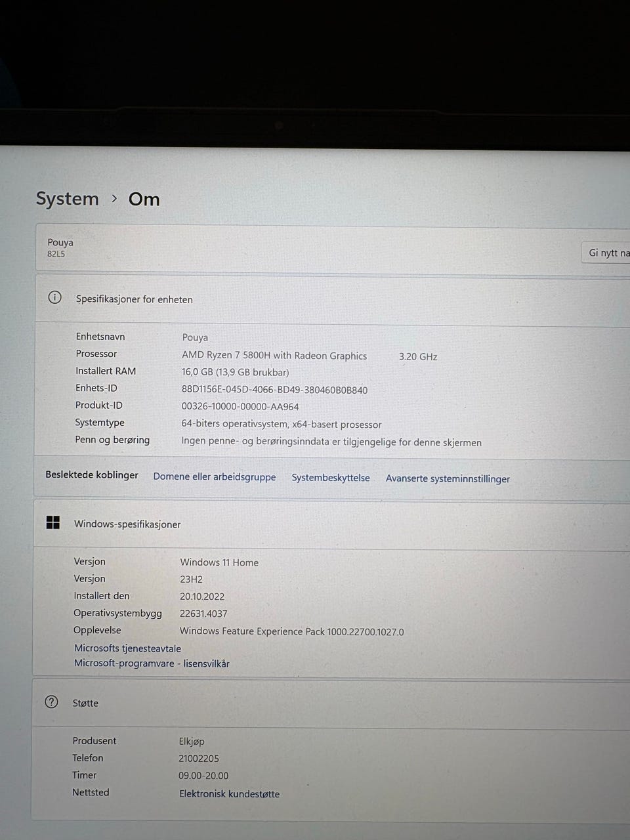The width and height of the screenshot is (630, 840).
Task: Click the Timer label
Action: click(x=84, y=775)
